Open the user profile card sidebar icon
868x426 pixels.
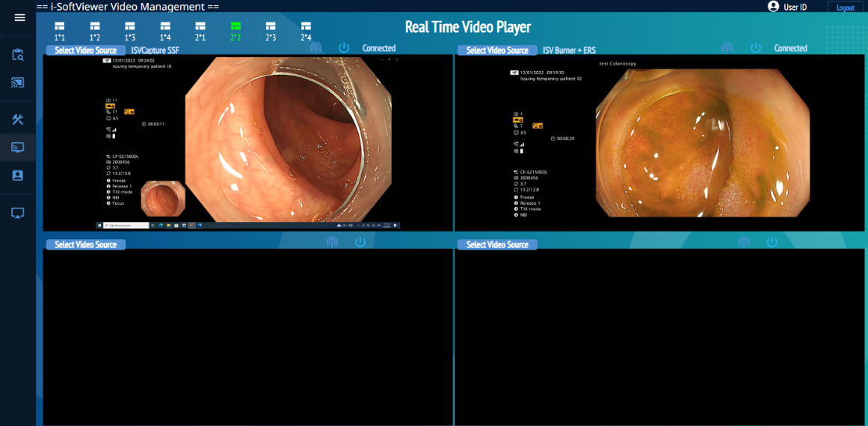[18, 176]
